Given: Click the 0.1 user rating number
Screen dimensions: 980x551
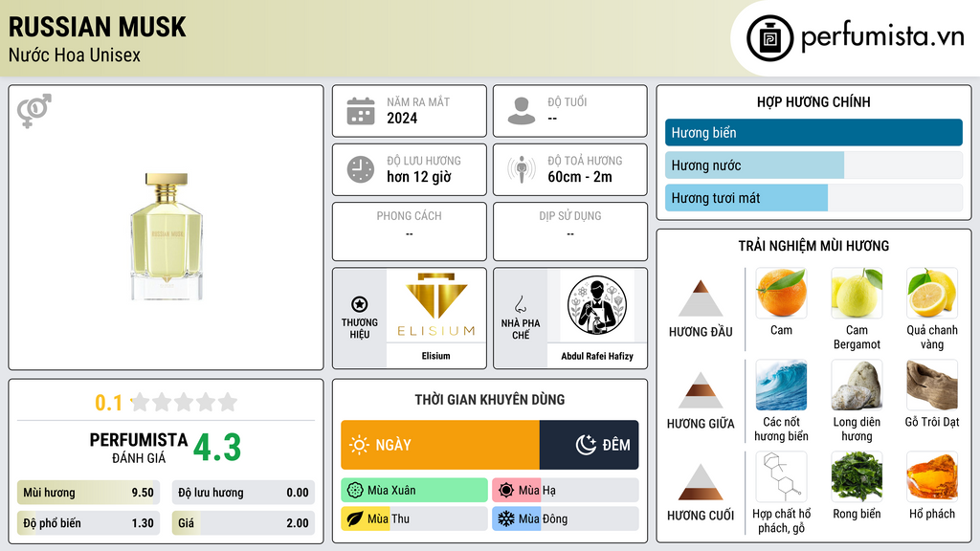Looking at the screenshot, I should tap(109, 403).
